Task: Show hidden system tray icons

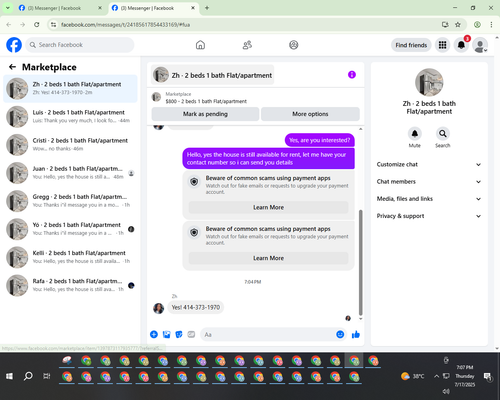Action: 436,376
